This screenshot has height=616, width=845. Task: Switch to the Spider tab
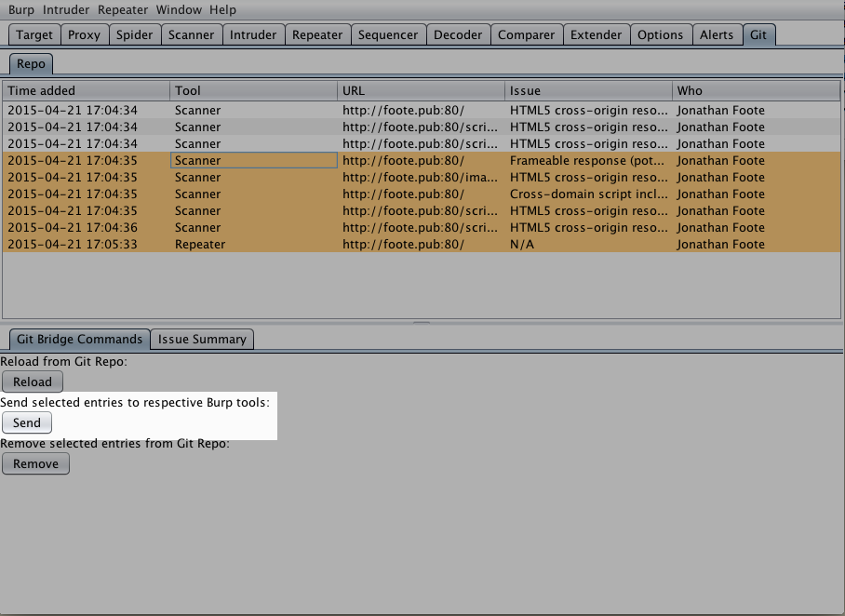[135, 34]
